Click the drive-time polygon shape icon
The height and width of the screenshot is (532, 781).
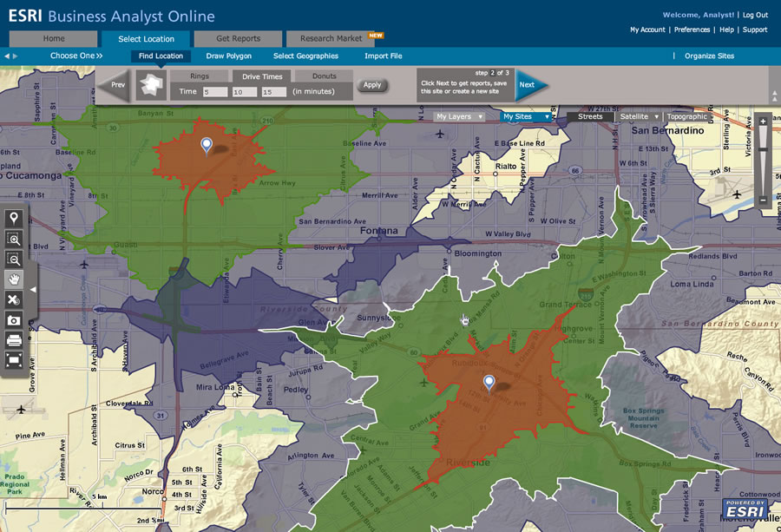[x=151, y=86]
